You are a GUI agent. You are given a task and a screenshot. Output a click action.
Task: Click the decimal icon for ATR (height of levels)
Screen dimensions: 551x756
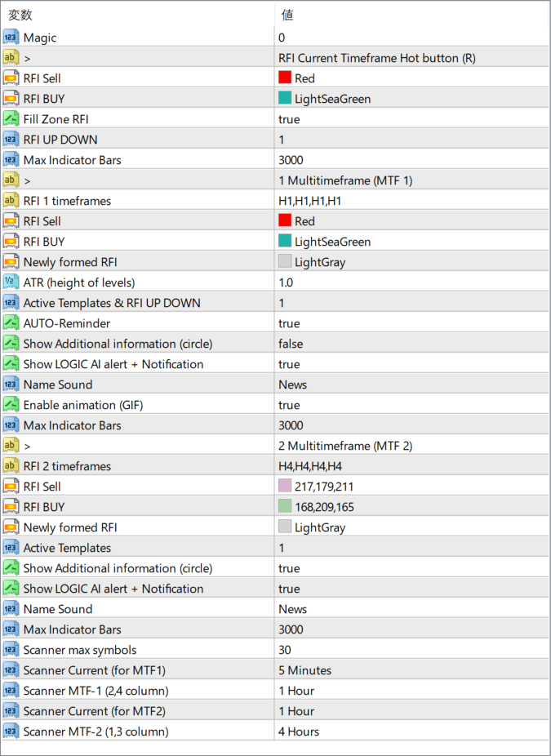[x=11, y=282]
